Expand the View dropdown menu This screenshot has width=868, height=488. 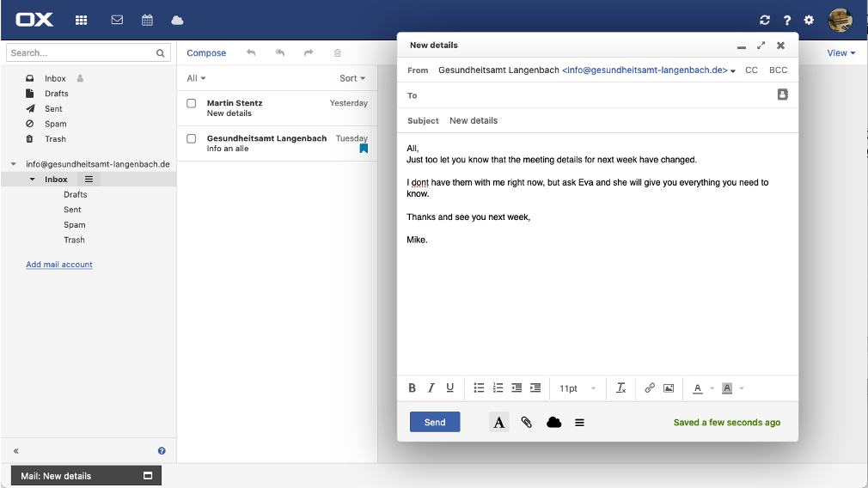tap(840, 53)
